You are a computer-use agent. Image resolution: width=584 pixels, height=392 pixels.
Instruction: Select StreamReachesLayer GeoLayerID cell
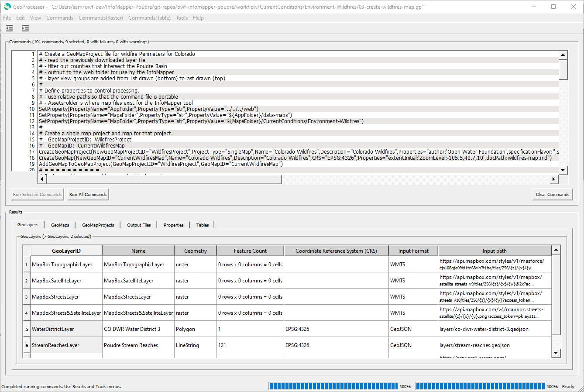(66, 345)
